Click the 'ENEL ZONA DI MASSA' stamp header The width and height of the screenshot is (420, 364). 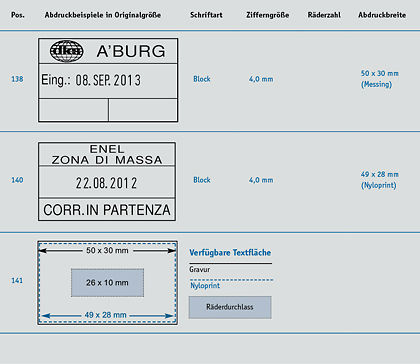tap(107, 154)
